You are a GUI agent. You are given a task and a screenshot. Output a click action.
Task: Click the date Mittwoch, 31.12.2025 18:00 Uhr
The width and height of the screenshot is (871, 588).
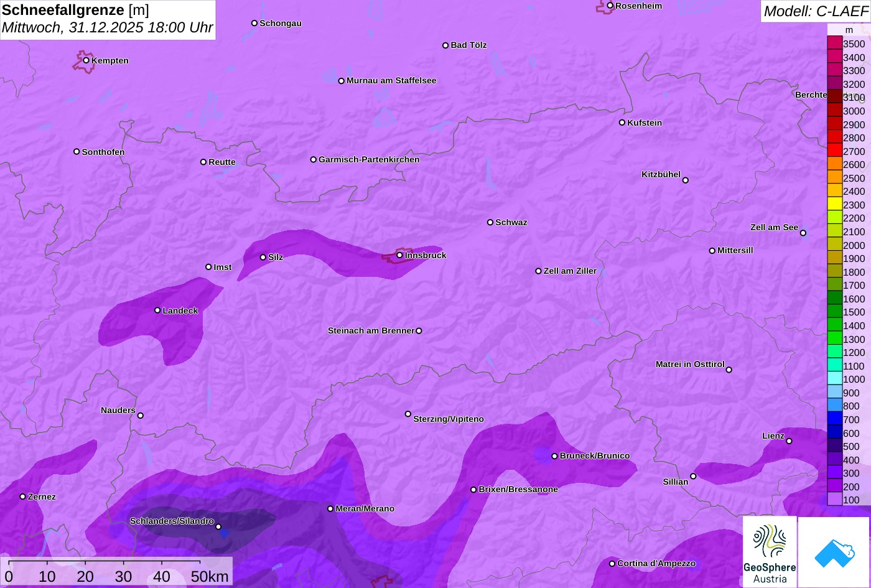[x=107, y=28]
